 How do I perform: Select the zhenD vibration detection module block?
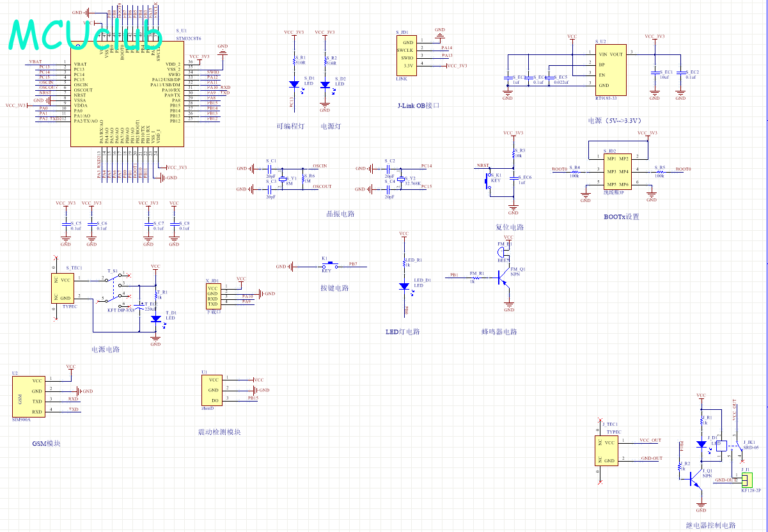[211, 390]
